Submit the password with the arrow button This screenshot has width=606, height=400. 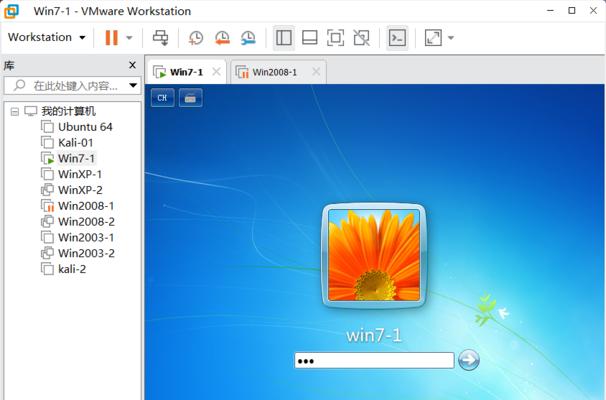469,360
